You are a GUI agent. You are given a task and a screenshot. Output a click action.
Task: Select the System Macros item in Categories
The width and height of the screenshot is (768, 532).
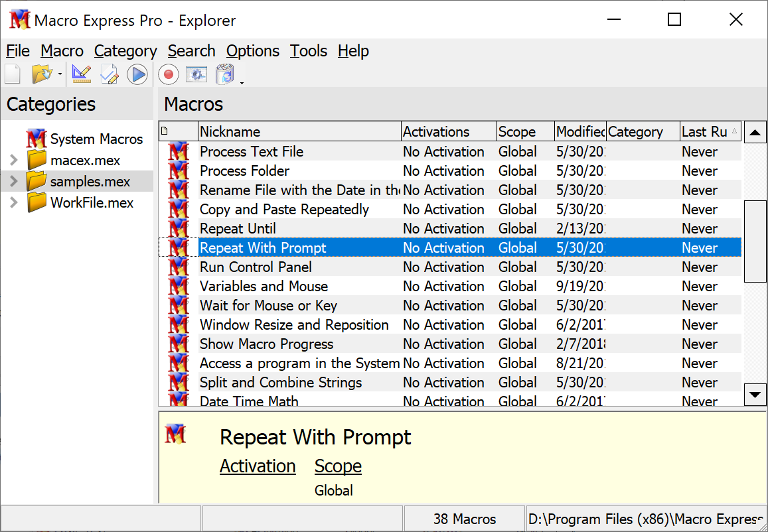pyautogui.click(x=97, y=139)
